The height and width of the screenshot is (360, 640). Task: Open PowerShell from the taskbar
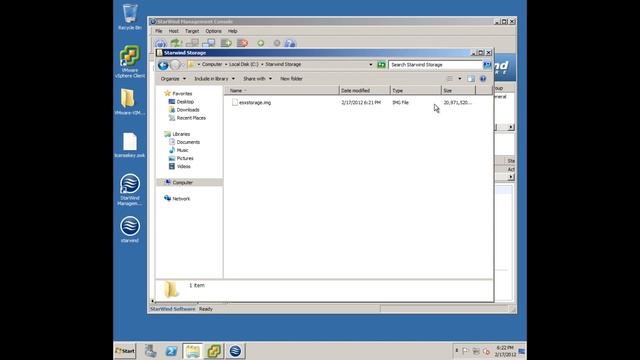coord(171,351)
